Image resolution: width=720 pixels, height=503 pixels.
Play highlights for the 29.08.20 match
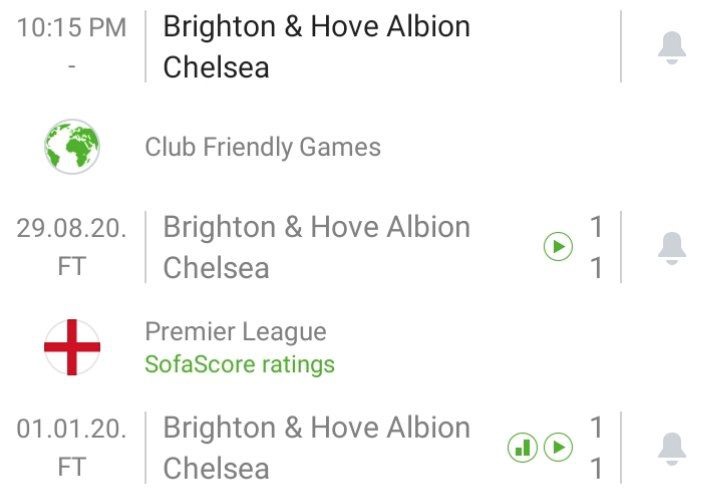pos(557,247)
